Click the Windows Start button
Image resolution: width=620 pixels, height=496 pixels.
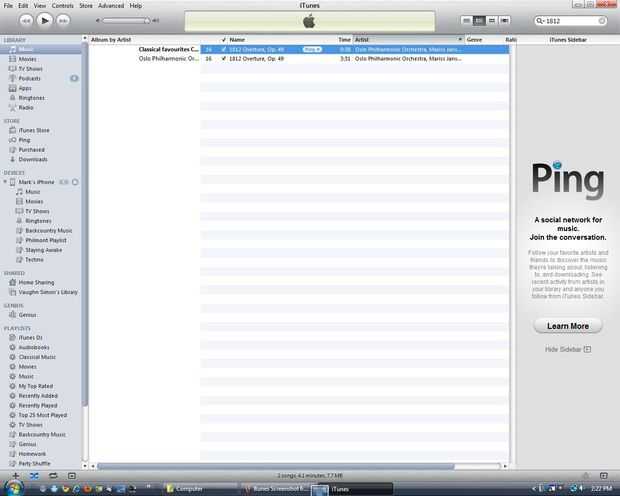click(x=13, y=488)
